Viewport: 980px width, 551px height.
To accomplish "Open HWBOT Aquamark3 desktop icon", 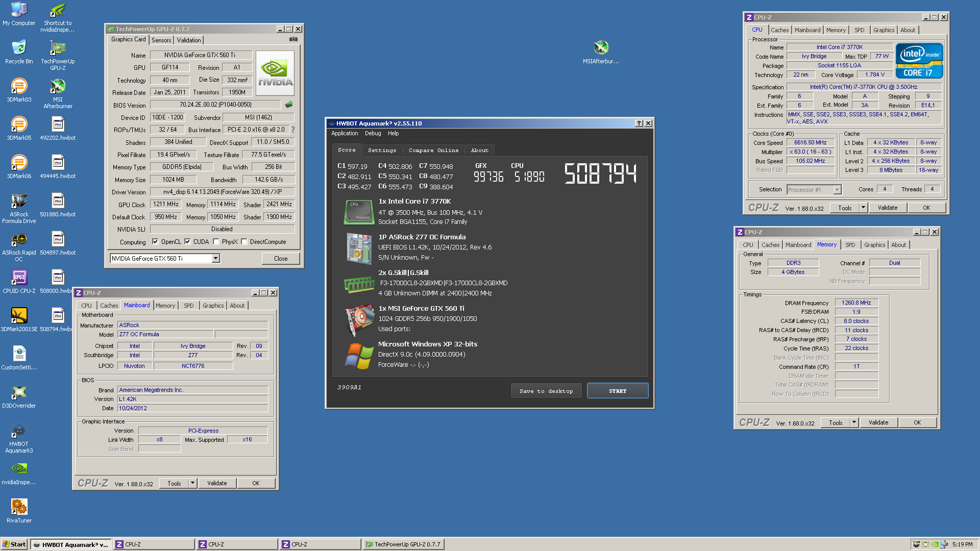I will pos(19,438).
